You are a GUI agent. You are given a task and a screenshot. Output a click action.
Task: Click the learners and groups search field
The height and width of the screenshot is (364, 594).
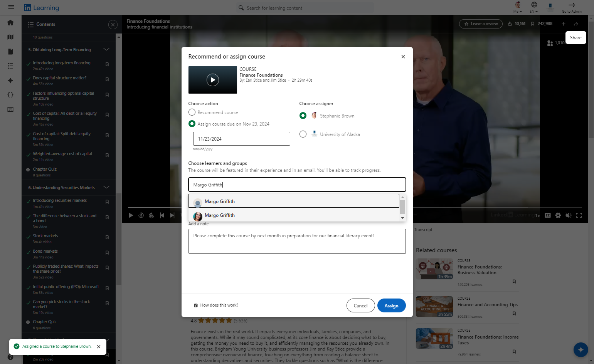click(297, 185)
